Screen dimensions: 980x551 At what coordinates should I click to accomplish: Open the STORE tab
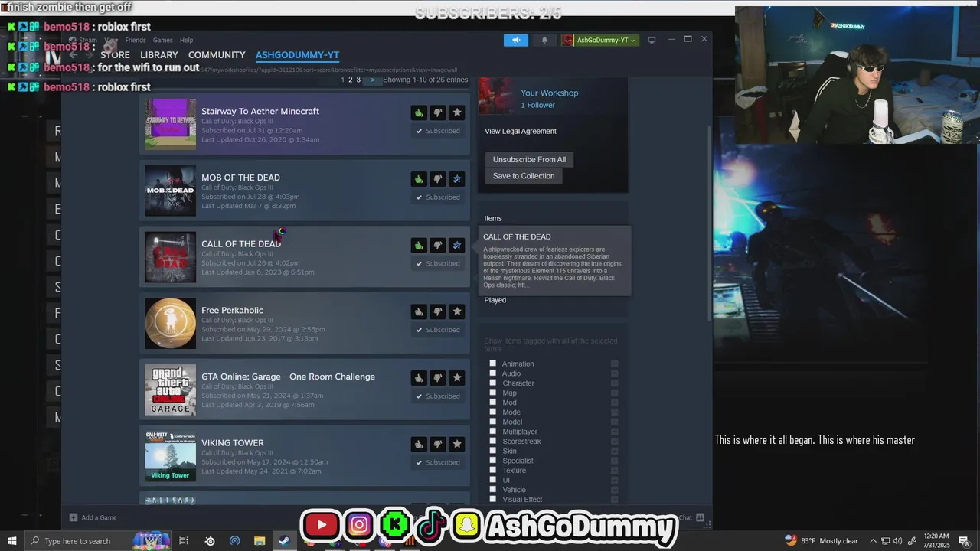[x=115, y=55]
